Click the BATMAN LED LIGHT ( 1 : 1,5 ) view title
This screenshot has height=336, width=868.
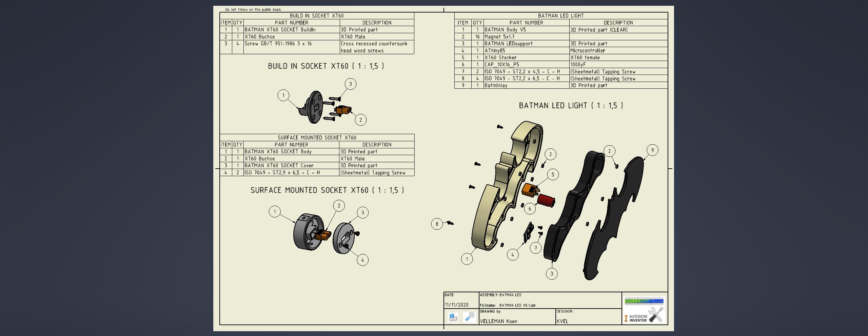pyautogui.click(x=571, y=105)
